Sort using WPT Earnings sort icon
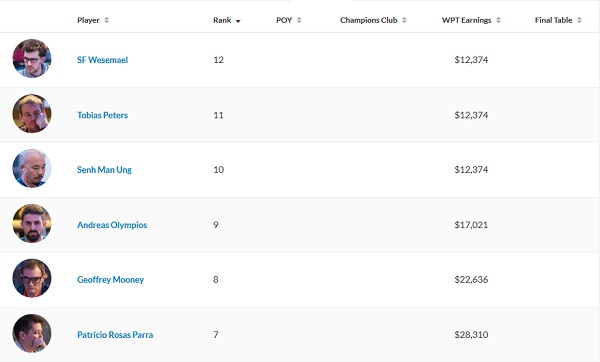 coord(498,20)
